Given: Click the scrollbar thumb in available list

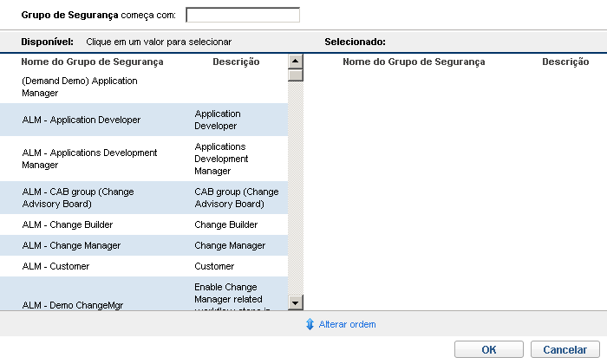Looking at the screenshot, I should [295, 75].
